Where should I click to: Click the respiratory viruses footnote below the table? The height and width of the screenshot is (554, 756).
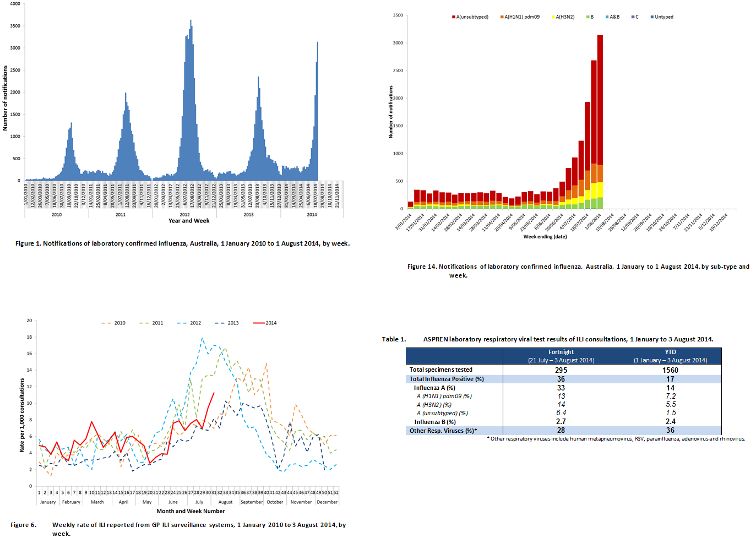616,439
